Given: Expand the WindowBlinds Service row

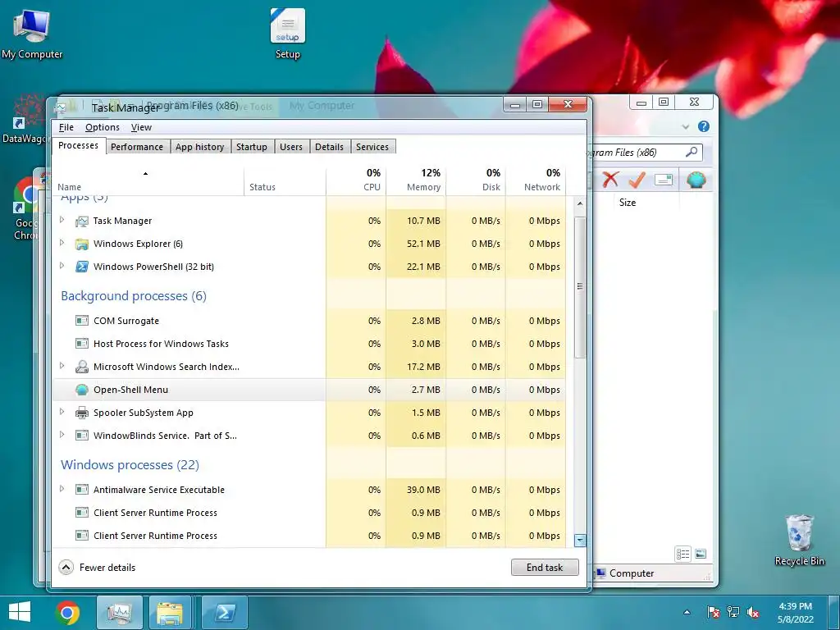Looking at the screenshot, I should [62, 435].
